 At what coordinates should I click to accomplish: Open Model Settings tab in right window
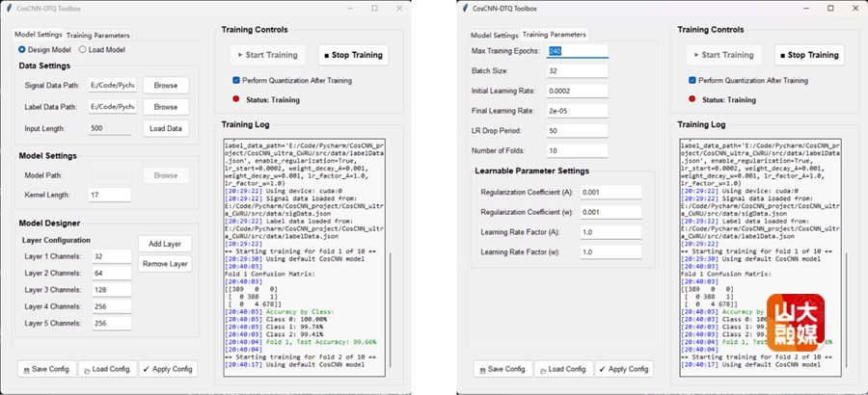(495, 36)
